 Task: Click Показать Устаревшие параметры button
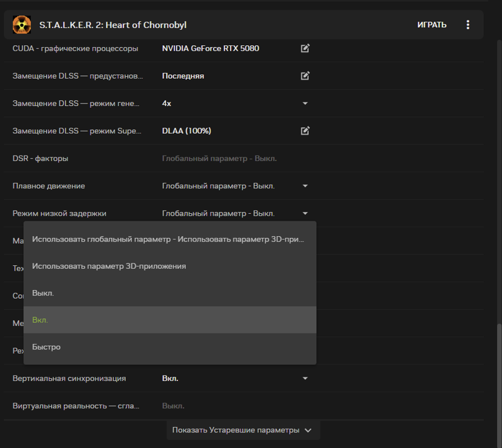point(242,430)
